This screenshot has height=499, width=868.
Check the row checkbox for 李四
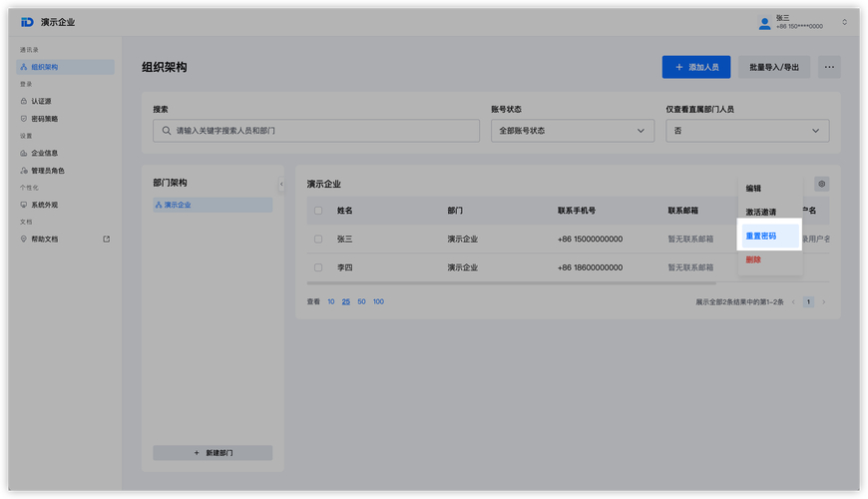click(x=318, y=267)
